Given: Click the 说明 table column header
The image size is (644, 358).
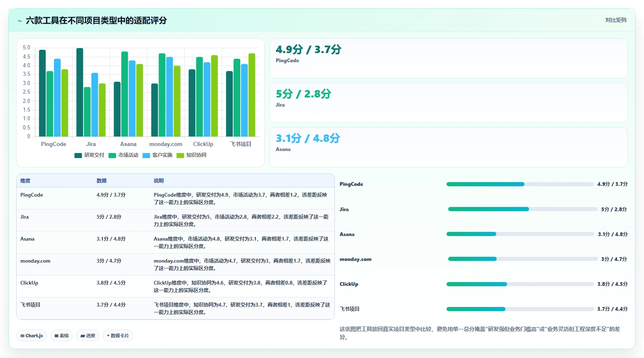Looking at the screenshot, I should 159,181.
